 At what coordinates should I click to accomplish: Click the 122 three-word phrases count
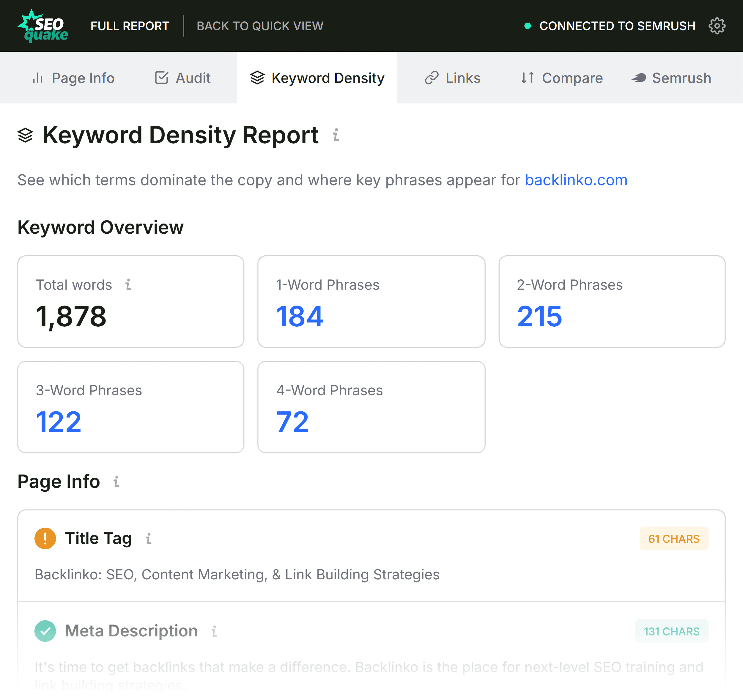pos(58,421)
